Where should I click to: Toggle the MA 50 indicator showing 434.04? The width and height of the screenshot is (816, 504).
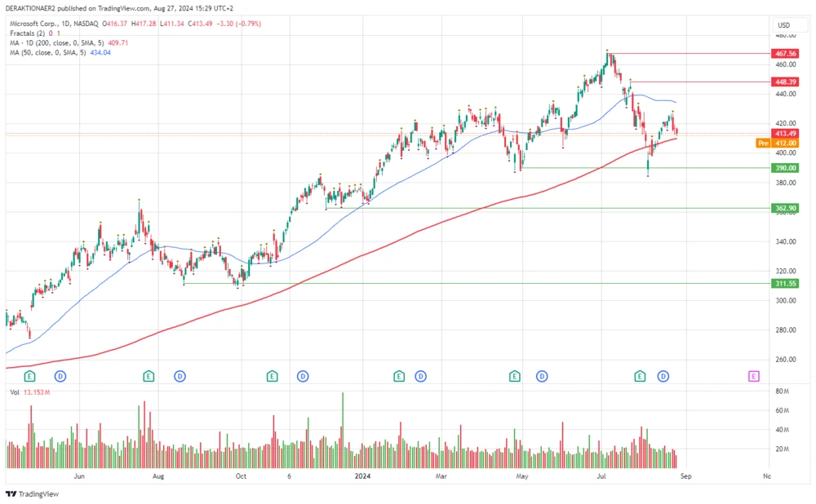(x=49, y=51)
